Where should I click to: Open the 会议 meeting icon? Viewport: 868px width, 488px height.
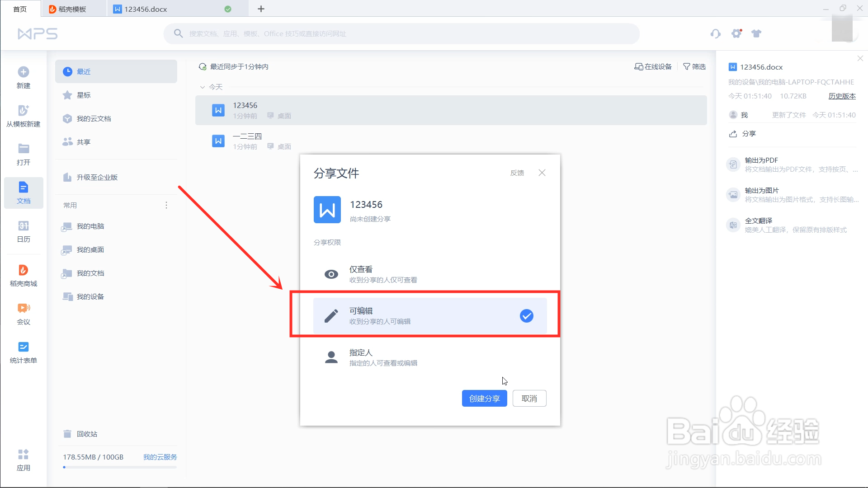coord(24,308)
